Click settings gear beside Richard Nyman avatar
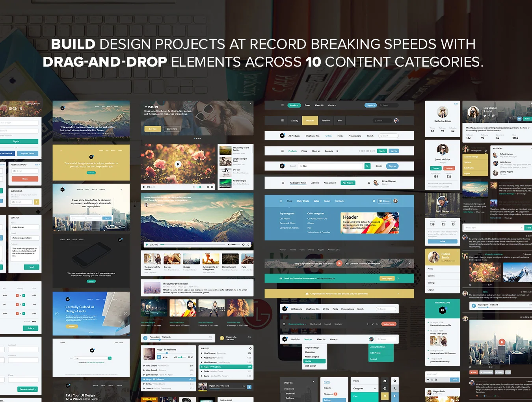This screenshot has width=532, height=402. pos(369,183)
